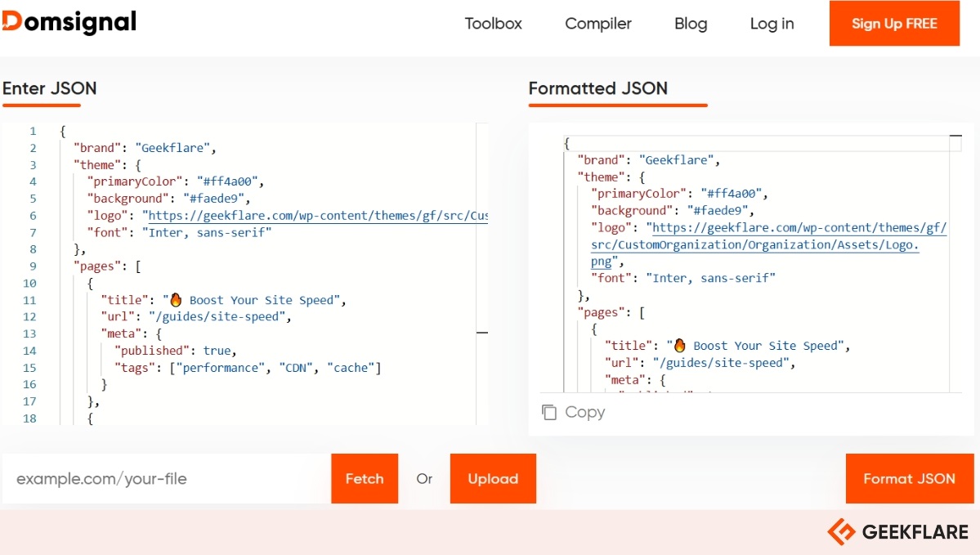The height and width of the screenshot is (555, 980).
Task: Select line number 3 in the input editor
Action: [33, 165]
